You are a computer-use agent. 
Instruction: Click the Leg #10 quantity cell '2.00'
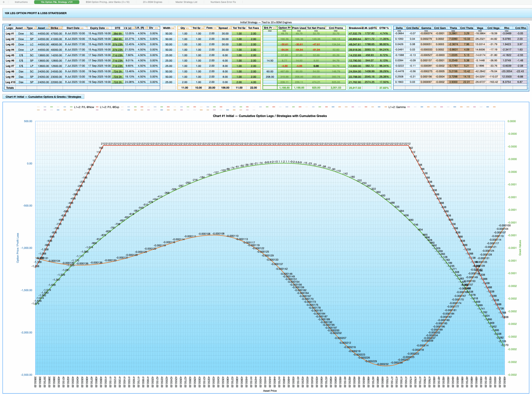tap(185, 82)
